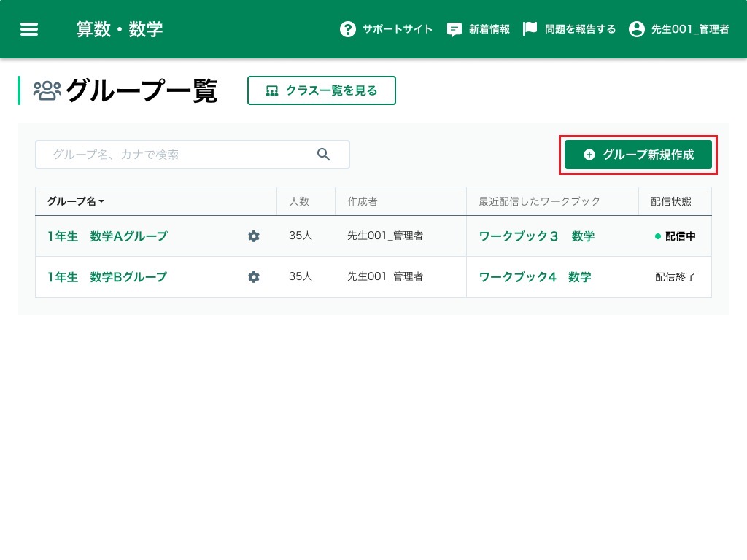Click the クラス一覧を見る button

point(322,90)
